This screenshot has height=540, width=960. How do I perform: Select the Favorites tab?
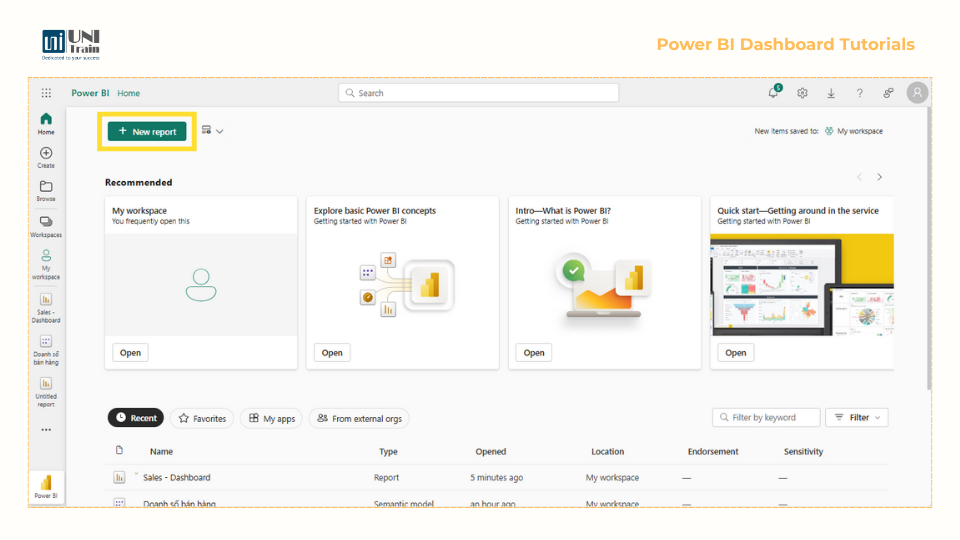pos(202,418)
